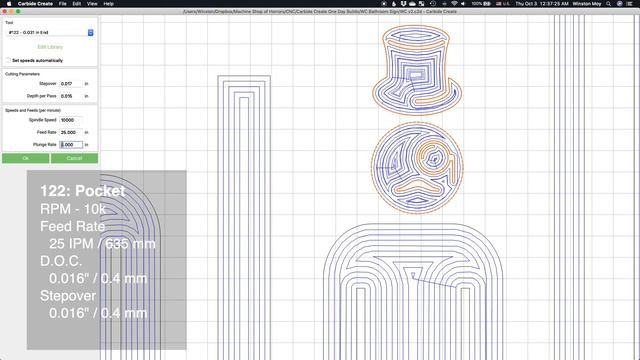This screenshot has width=640, height=360.
Task: Click the Stepover input field
Action: (71, 84)
